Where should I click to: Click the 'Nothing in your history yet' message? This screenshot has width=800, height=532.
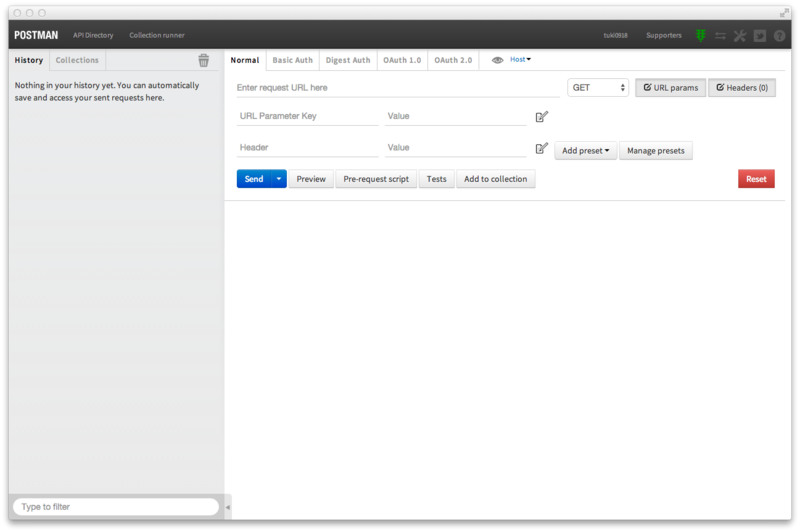point(107,92)
